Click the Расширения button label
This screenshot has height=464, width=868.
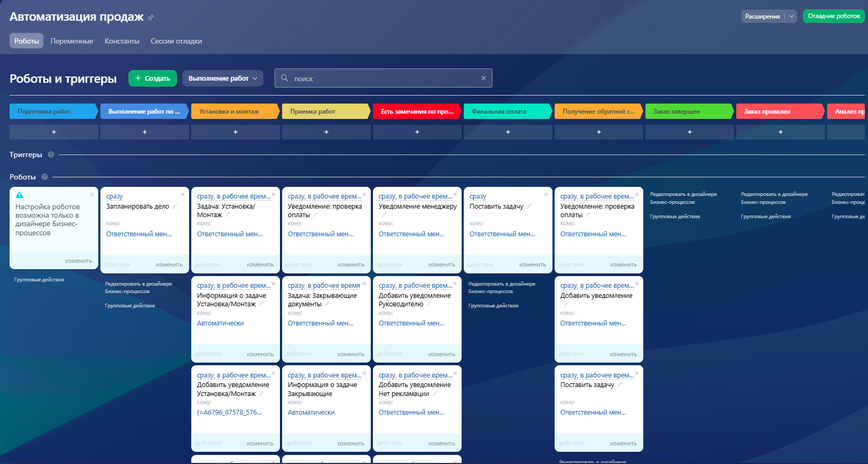tap(762, 16)
